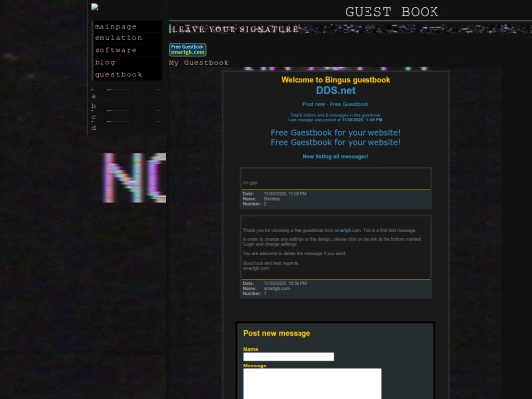Click the 'Free Guestbook' link beside 'Post new'
The height and width of the screenshot is (399, 532).
349,104
